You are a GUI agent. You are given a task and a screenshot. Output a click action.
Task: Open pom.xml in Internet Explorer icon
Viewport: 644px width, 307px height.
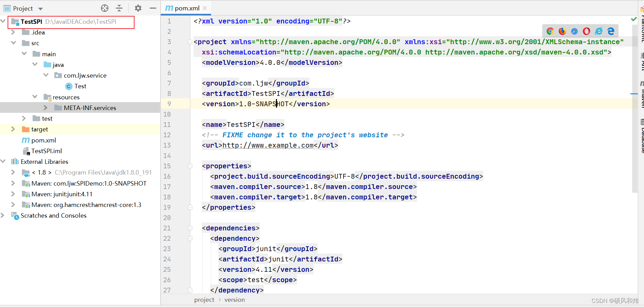pyautogui.click(x=599, y=31)
